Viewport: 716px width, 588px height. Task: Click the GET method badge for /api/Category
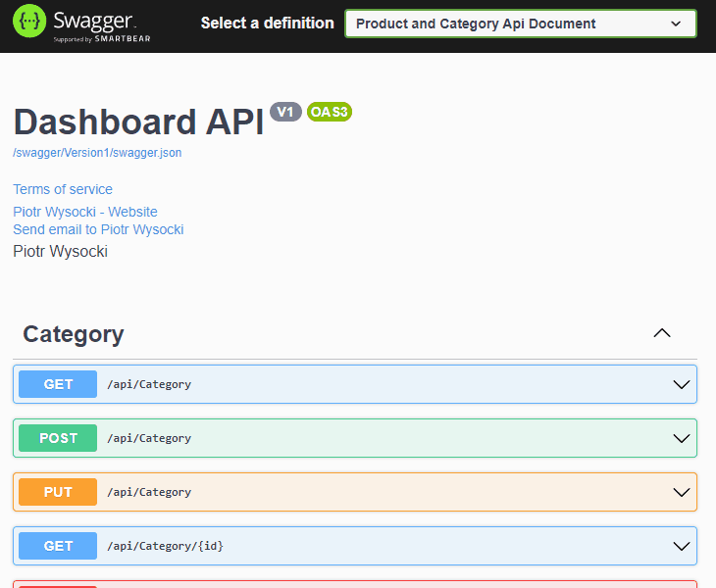tap(58, 384)
